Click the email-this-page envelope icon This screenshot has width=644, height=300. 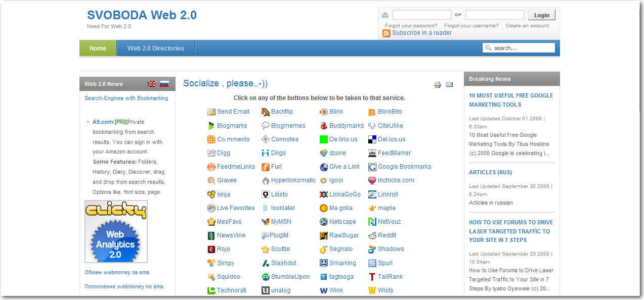click(449, 84)
